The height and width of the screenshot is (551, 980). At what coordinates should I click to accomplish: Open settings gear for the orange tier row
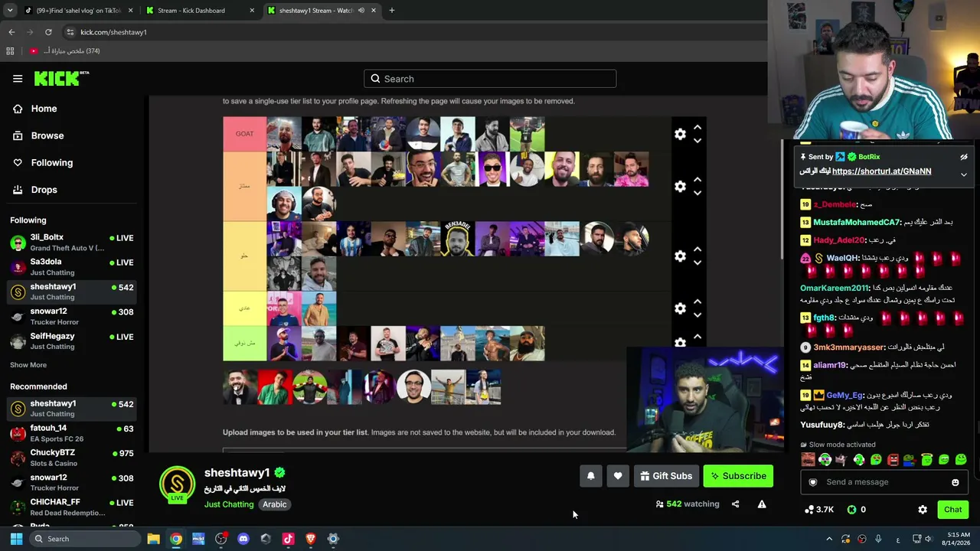point(680,186)
